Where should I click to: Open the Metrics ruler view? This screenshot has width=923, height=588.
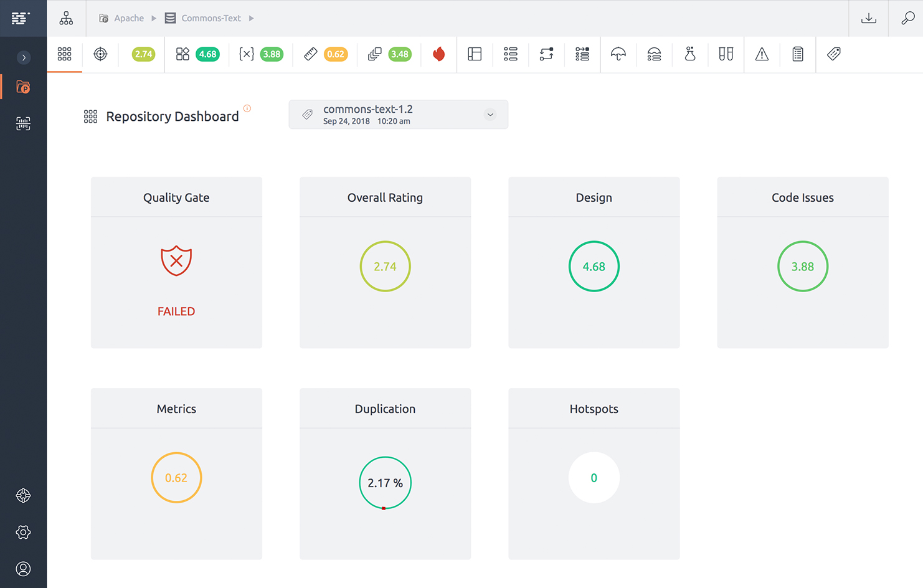(x=310, y=54)
